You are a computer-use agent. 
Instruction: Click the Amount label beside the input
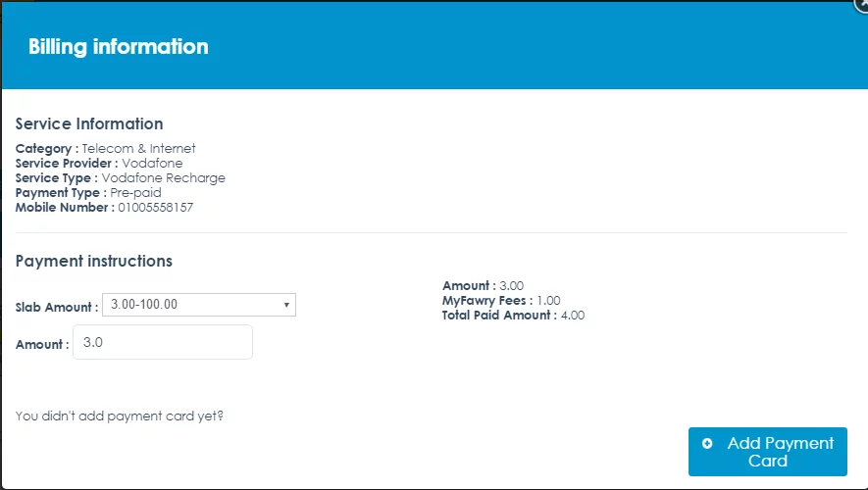(42, 345)
